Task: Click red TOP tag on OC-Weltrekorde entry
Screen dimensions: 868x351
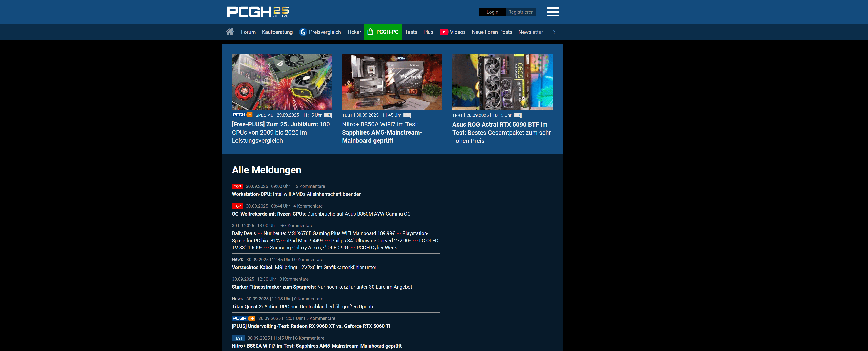Action: pyautogui.click(x=237, y=206)
